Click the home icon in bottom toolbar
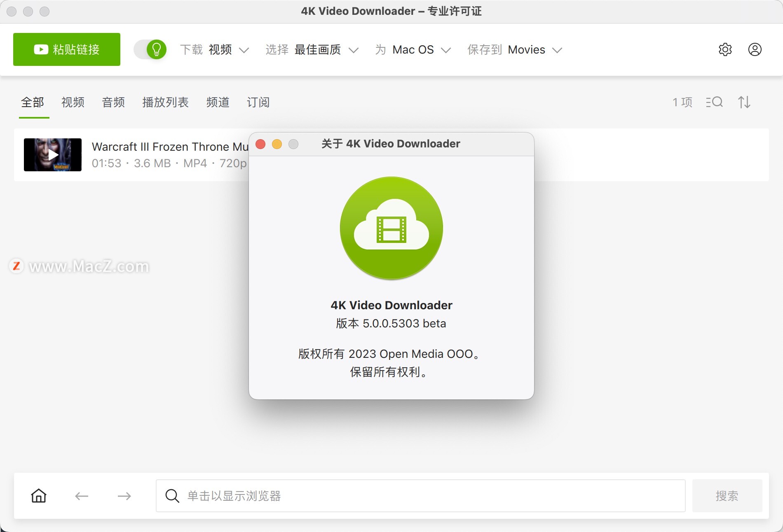 pyautogui.click(x=38, y=496)
